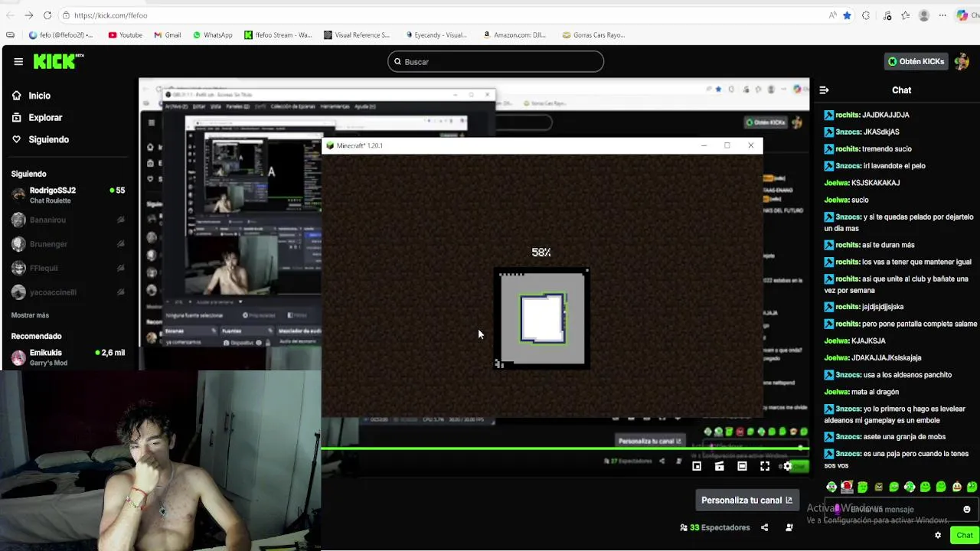Open the Youtube bookmark
Screen dimensions: 980x551
click(126, 35)
